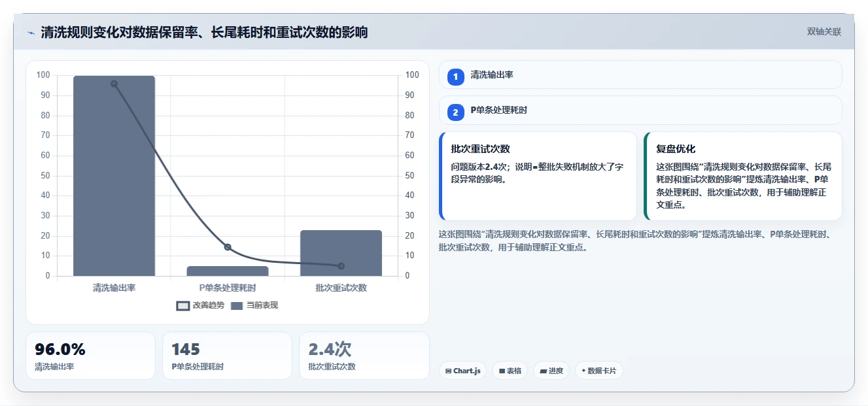The height and width of the screenshot is (406, 868).
Task: Click the caption paragraph below the cards
Action: tap(635, 241)
